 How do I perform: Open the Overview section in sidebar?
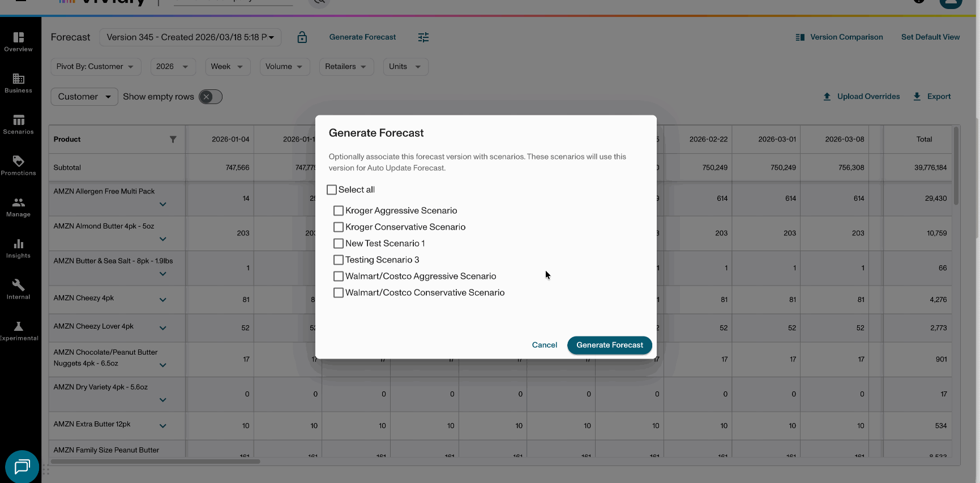19,42
